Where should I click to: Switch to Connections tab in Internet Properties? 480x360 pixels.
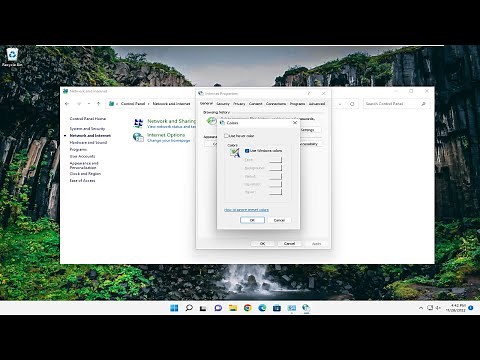click(276, 104)
